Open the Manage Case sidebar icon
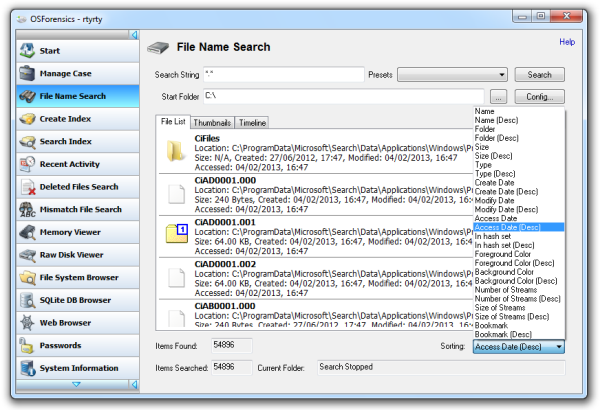 (26, 73)
